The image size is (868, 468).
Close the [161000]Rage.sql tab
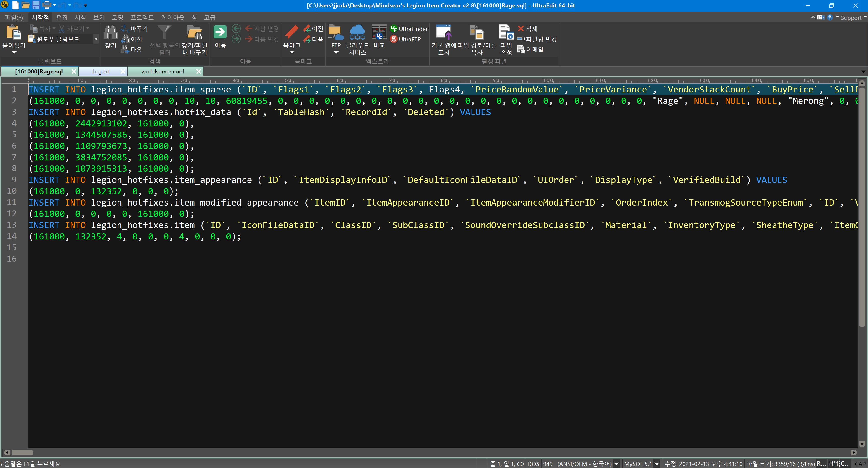[x=73, y=71]
